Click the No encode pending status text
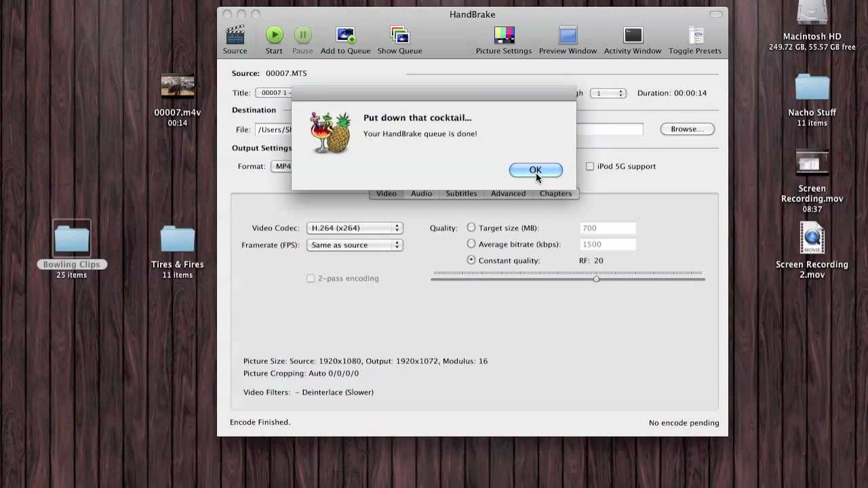868x488 pixels. pyautogui.click(x=684, y=423)
